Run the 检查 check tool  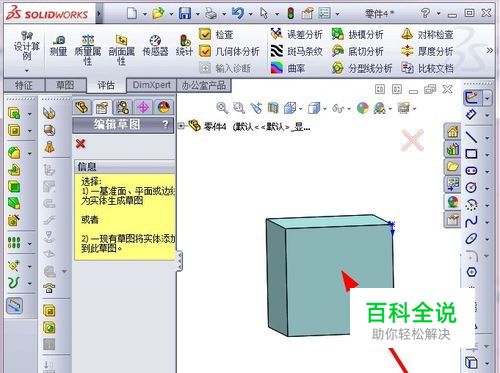tap(216, 34)
